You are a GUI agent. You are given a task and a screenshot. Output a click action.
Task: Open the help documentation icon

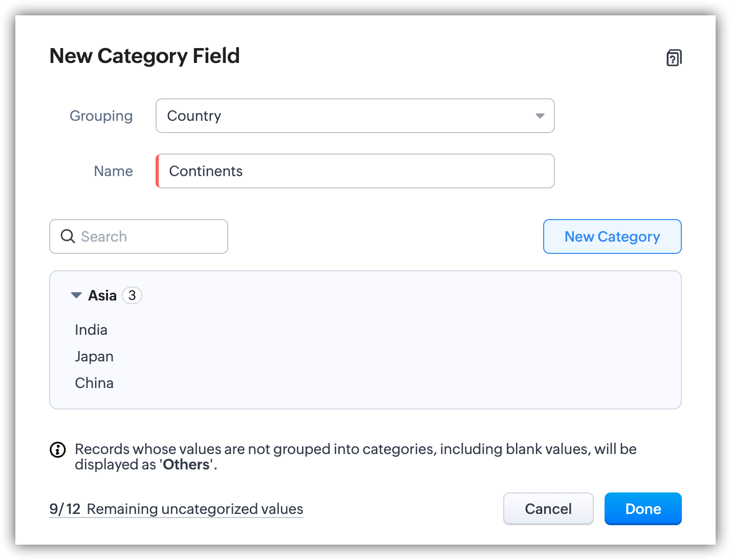(674, 58)
